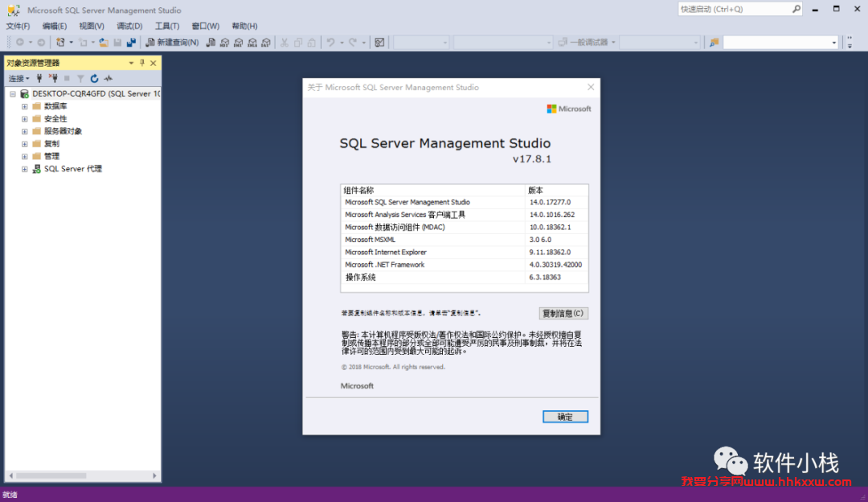Click the MDX query icon
Viewport: 868px width, 502px height.
point(225,42)
